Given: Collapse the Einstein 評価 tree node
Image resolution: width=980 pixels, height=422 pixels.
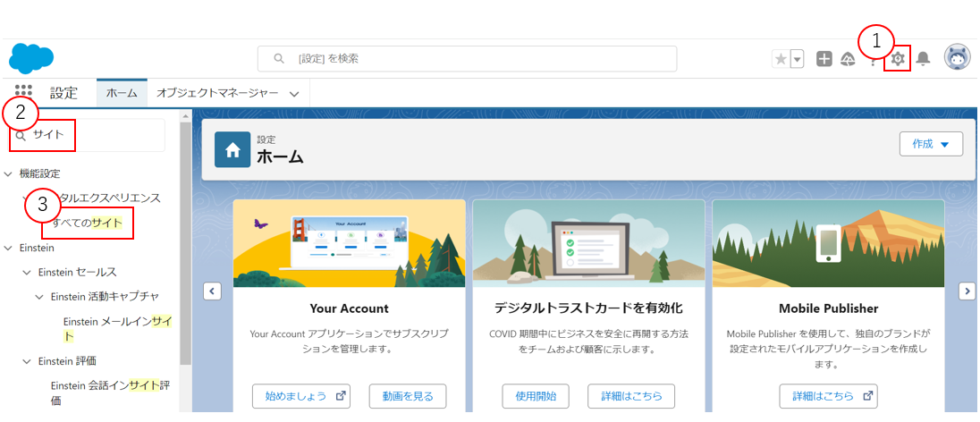Looking at the screenshot, I should click(26, 361).
